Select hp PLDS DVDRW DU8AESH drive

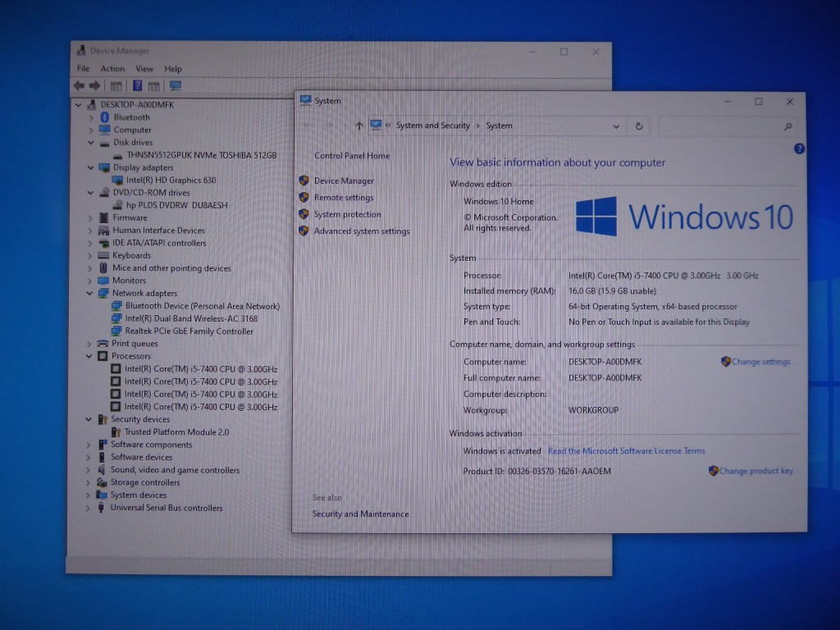pos(177,205)
